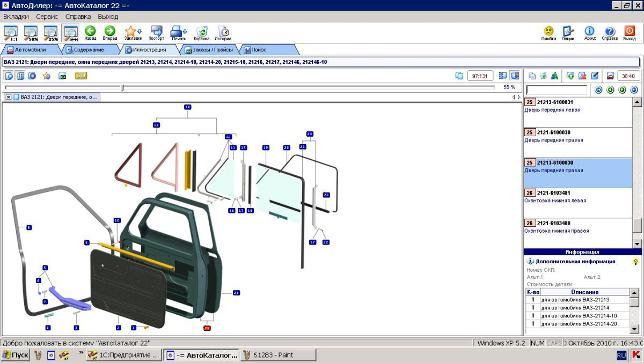
Task: Open the Закладки bookmarks button
Action: pyautogui.click(x=133, y=33)
